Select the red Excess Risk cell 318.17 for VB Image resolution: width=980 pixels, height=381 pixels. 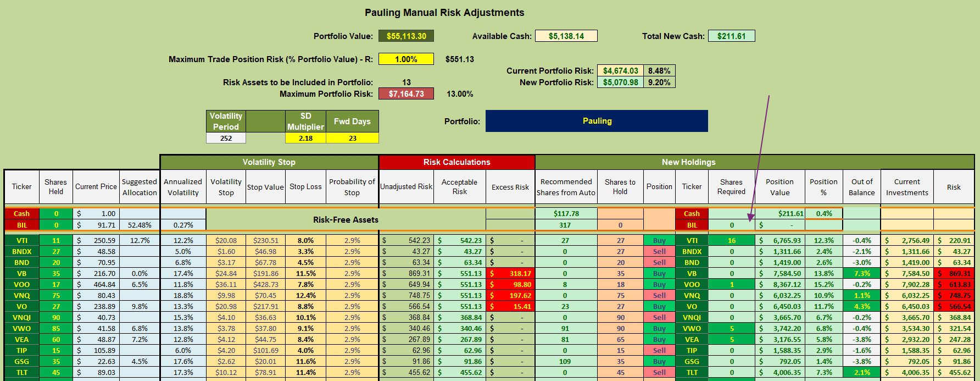pyautogui.click(x=510, y=273)
